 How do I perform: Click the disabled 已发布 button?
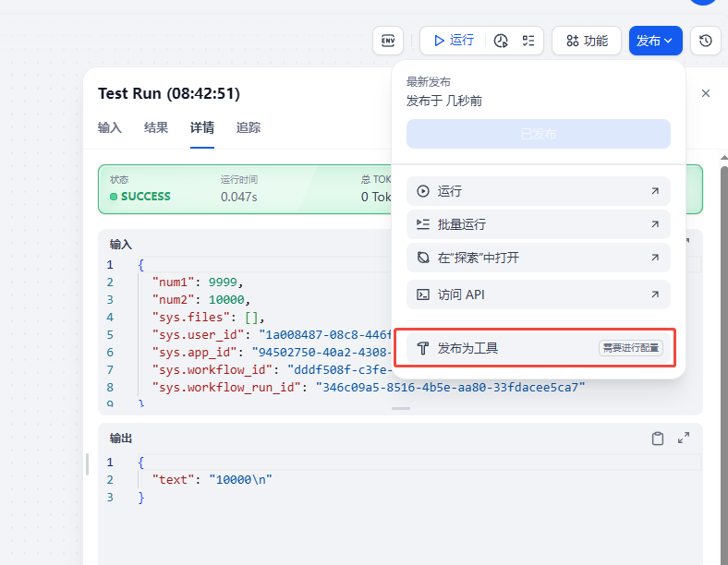538,134
